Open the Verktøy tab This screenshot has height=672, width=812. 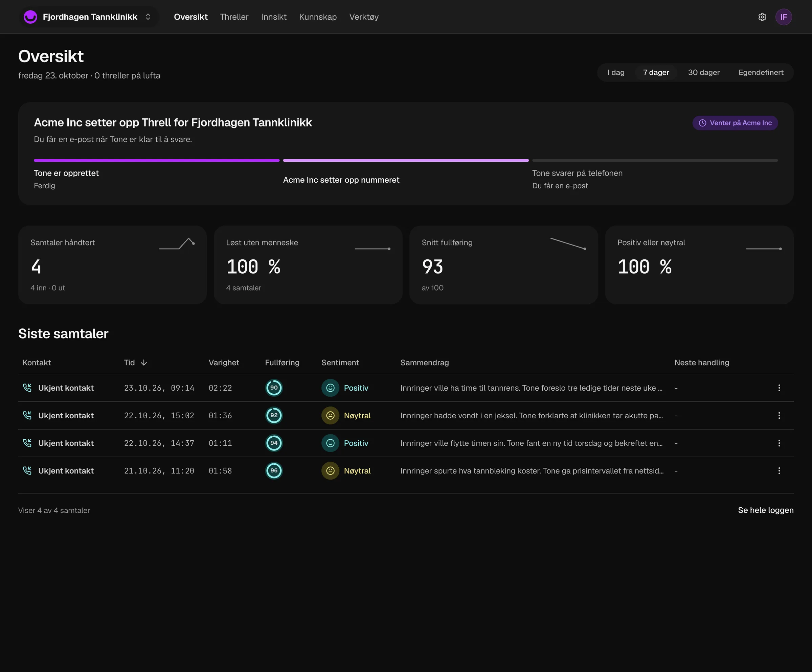click(364, 17)
